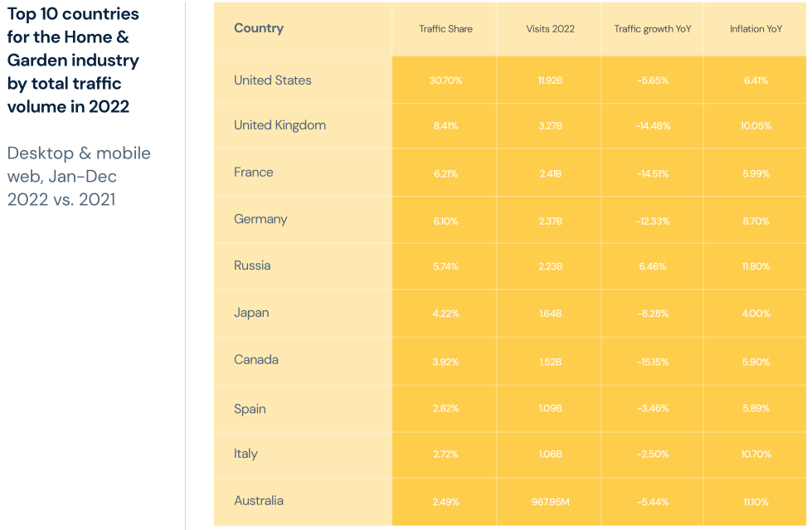Select the Spain country cell
The width and height of the screenshot is (812, 530).
pos(250,409)
